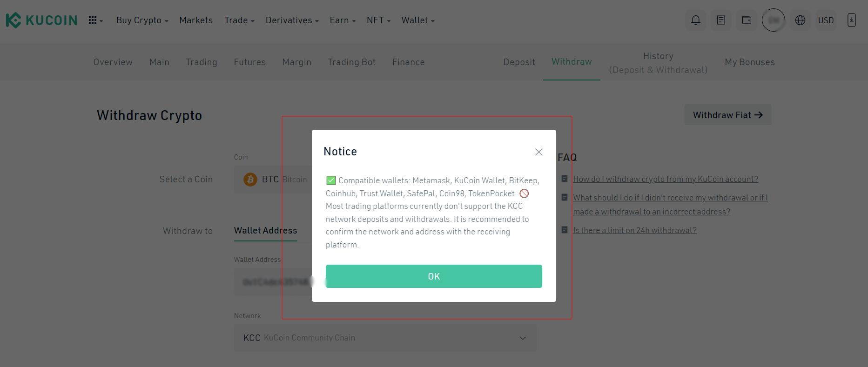Open the orders document icon
Screen dimensions: 868x367
(x=721, y=20)
